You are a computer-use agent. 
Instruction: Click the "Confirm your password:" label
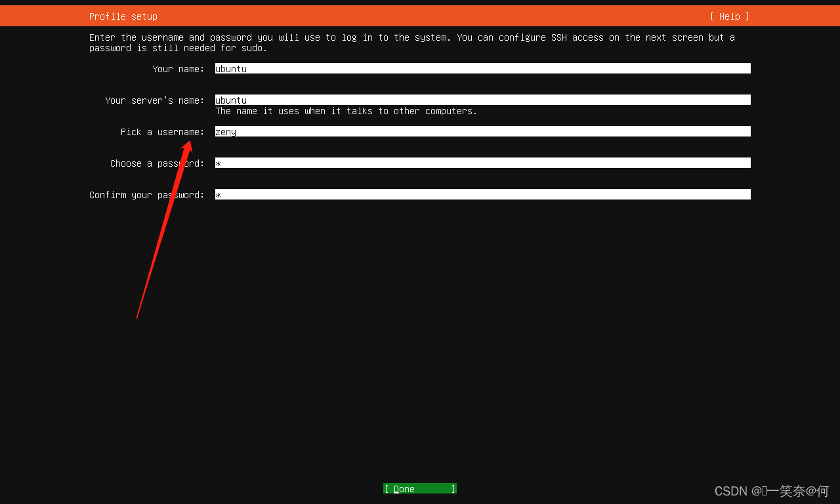click(x=147, y=195)
